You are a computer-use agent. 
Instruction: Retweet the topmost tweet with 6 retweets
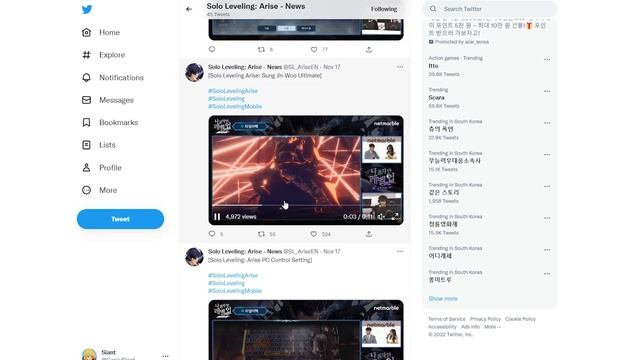tap(261, 49)
